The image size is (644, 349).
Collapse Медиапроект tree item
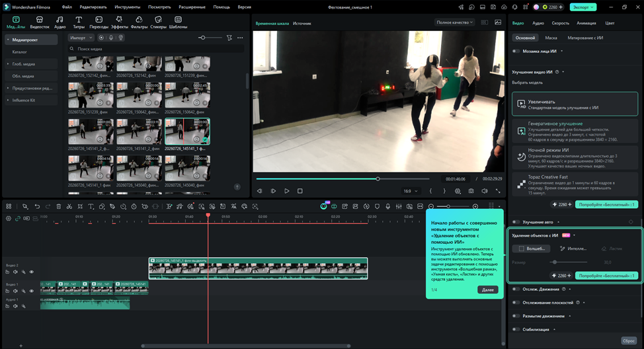[x=8, y=40]
